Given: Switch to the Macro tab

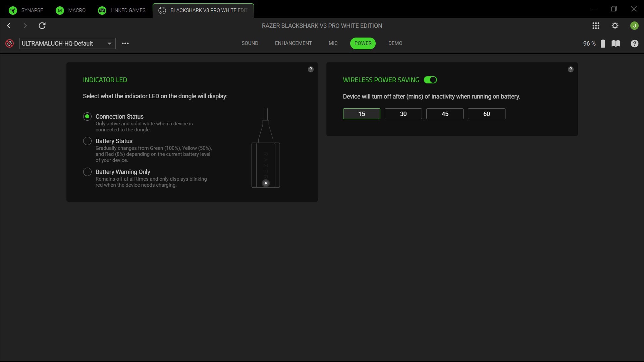Looking at the screenshot, I should coord(71,10).
